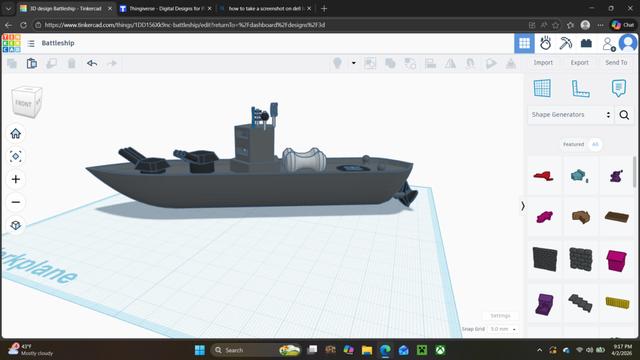The image size is (640, 360).
Task: Open the Windows Start menu
Action: tap(200, 350)
